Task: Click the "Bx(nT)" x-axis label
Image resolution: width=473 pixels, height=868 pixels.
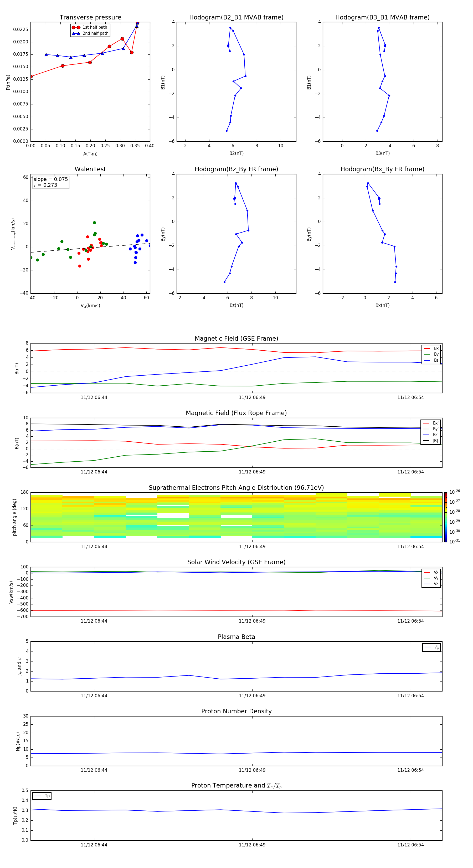Action: 382,305
